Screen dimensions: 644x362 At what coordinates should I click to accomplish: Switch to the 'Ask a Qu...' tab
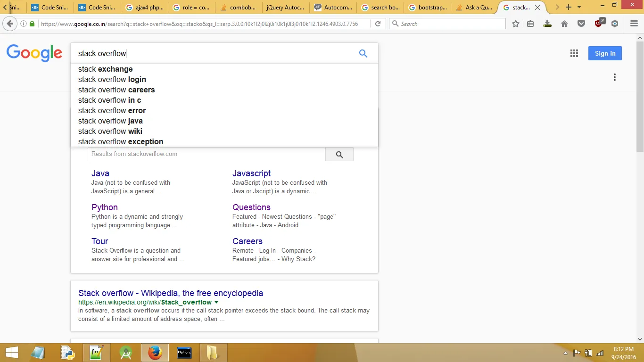[474, 7]
